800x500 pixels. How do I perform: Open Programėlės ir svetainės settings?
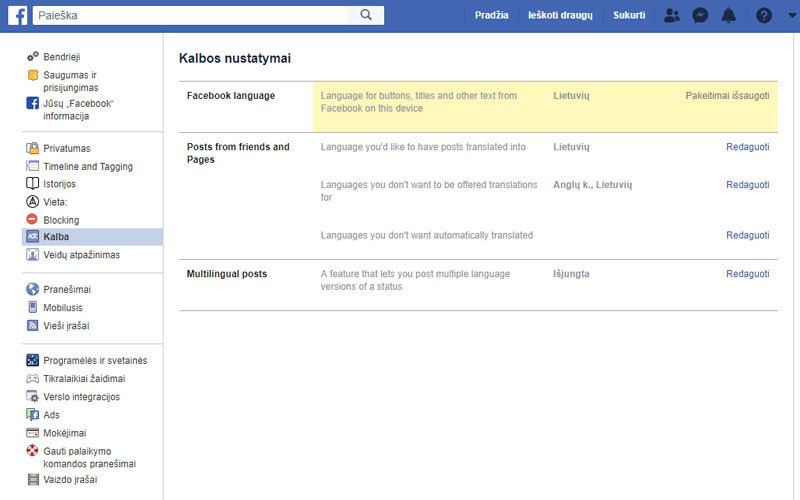point(95,361)
